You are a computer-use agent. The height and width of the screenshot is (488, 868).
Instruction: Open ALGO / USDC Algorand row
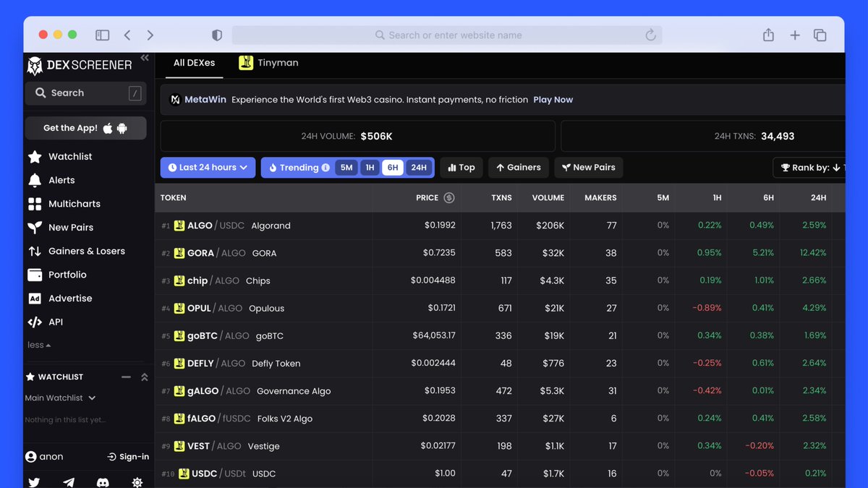(x=500, y=226)
